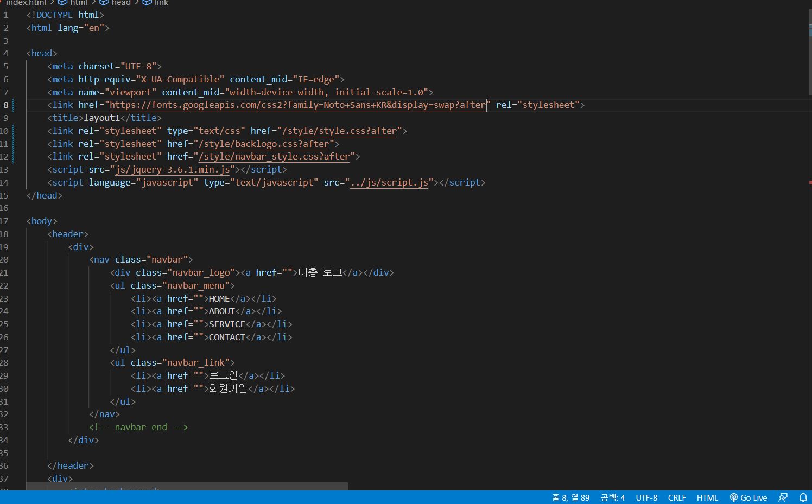The width and height of the screenshot is (812, 504).
Task: Click the "IE=edge" attribute value
Action: 316,79
